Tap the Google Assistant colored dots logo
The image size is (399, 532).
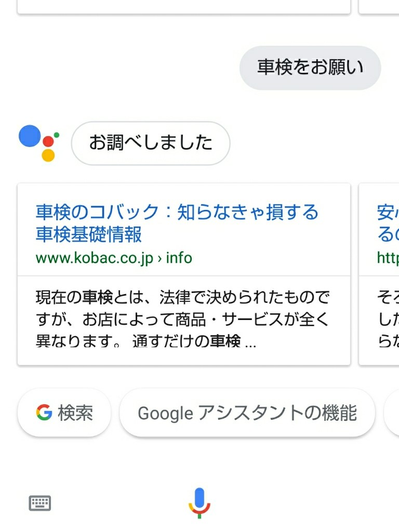coord(38,143)
